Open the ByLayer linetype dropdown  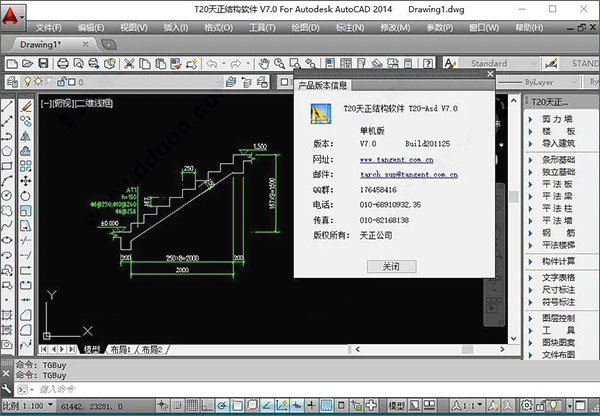574,82
